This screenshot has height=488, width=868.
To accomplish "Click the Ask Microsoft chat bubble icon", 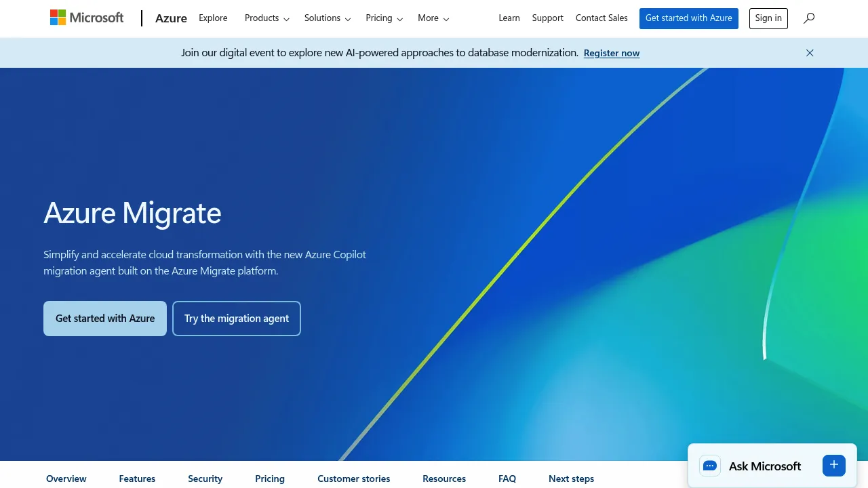I will (x=710, y=466).
